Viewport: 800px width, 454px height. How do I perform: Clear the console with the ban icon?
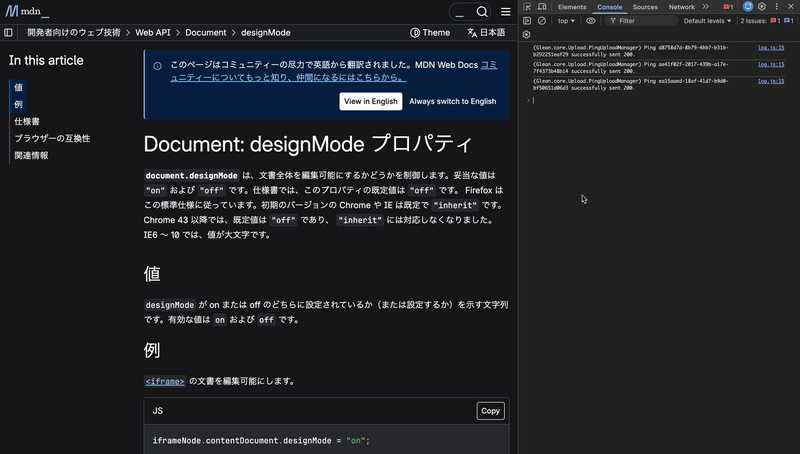tap(542, 21)
